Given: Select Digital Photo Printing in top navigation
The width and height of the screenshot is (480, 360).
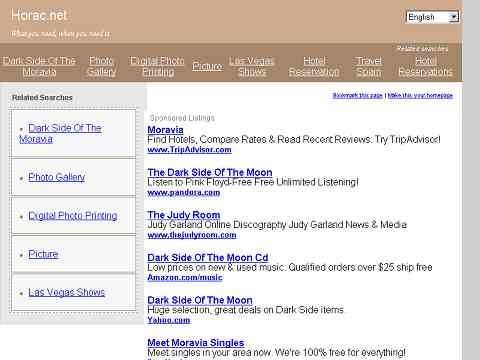Looking at the screenshot, I should pos(157,66).
